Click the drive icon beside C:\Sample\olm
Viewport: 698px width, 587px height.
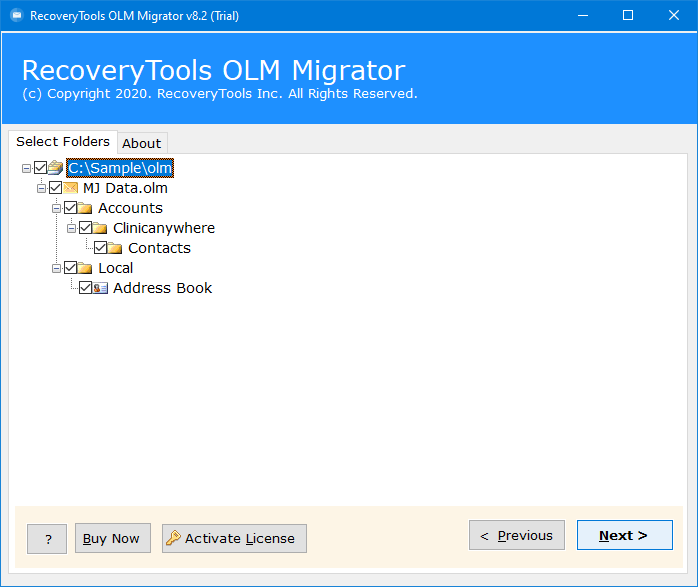point(55,168)
